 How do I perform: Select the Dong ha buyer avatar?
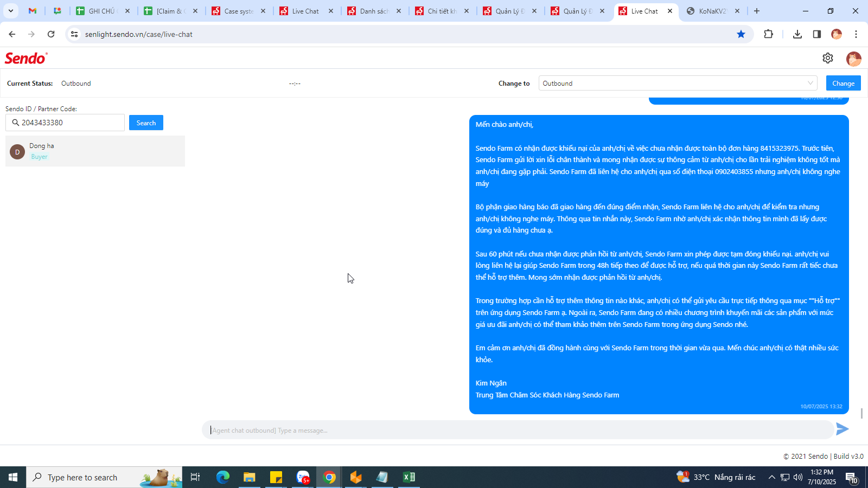click(x=17, y=151)
